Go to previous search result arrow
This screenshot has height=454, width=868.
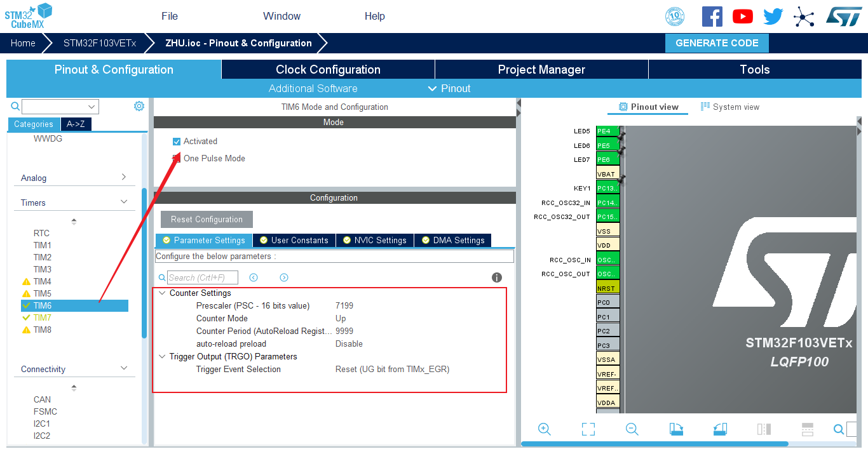click(254, 277)
